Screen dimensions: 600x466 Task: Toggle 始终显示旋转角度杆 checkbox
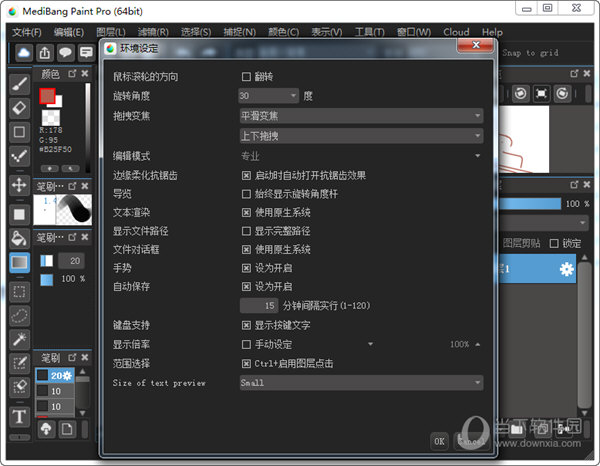[246, 194]
